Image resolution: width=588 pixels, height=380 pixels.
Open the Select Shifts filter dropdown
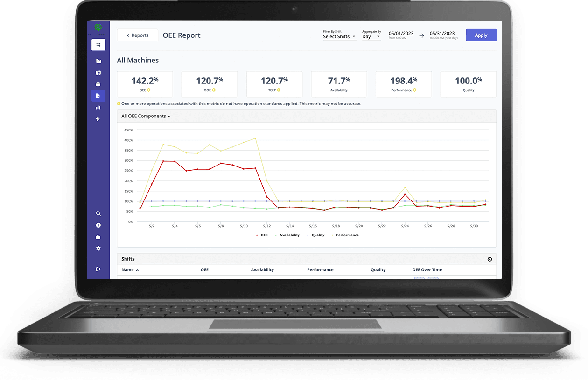[339, 36]
